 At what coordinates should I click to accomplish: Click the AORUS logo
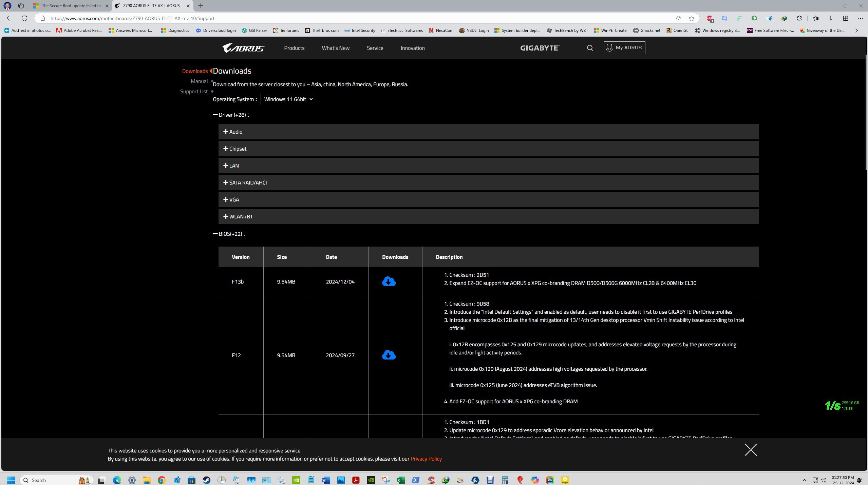243,48
